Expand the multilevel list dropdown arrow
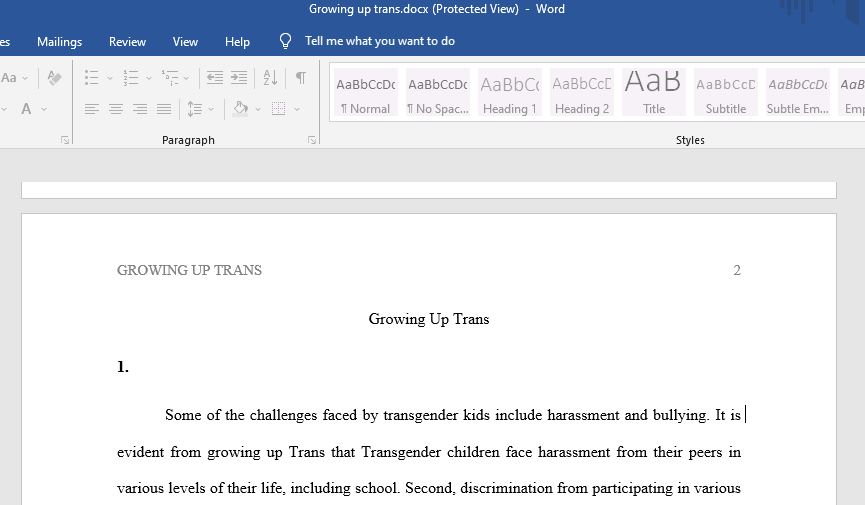 [186, 78]
